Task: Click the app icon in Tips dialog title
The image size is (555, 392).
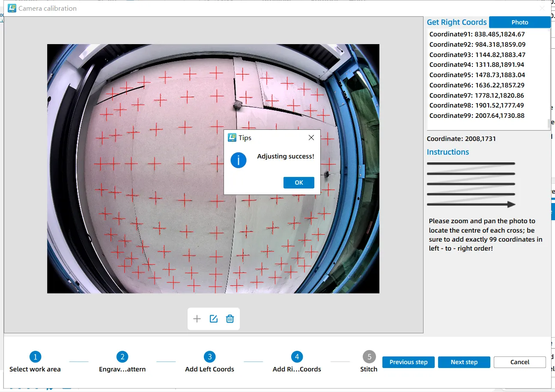Action: pyautogui.click(x=232, y=138)
